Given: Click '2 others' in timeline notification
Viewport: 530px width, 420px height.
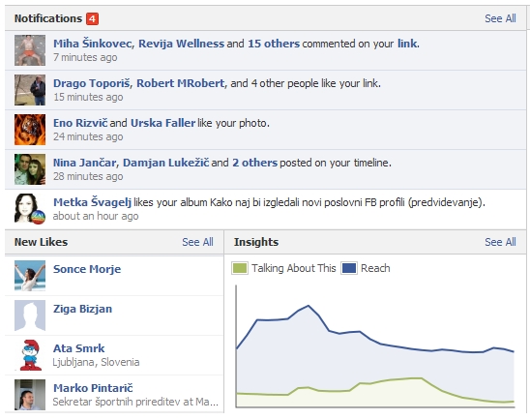Looking at the screenshot, I should (255, 163).
